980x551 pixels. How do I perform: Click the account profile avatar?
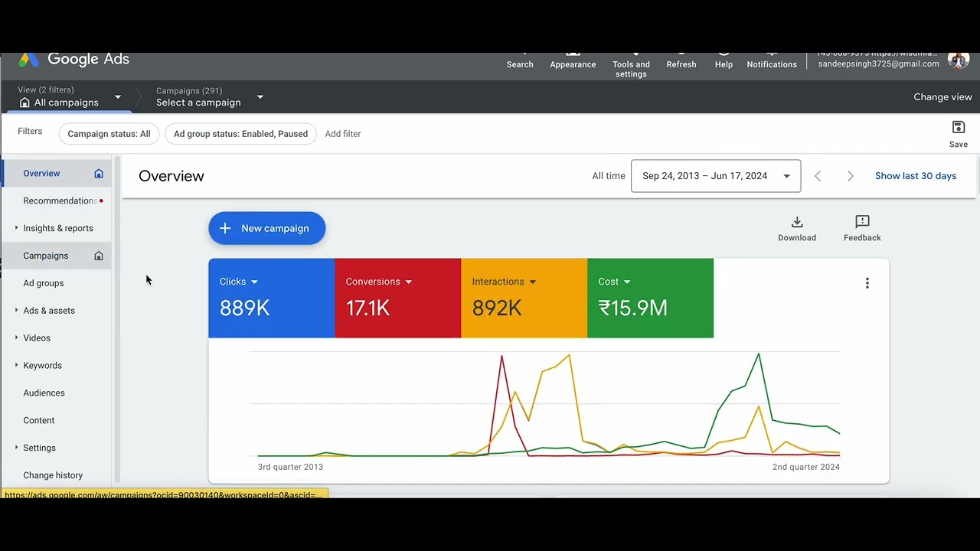[x=958, y=60]
